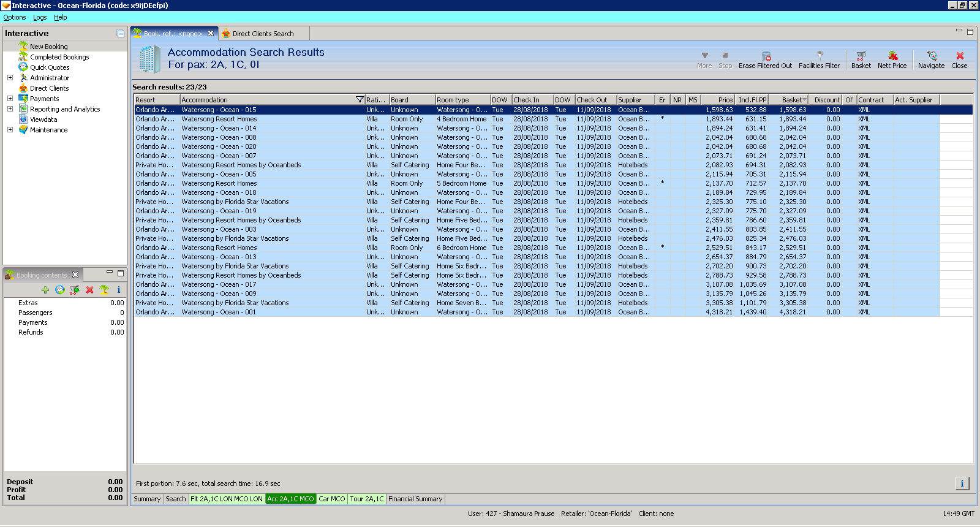Image resolution: width=980 pixels, height=527 pixels.
Task: Expand the Reporting and Analytics node
Action: (10, 108)
